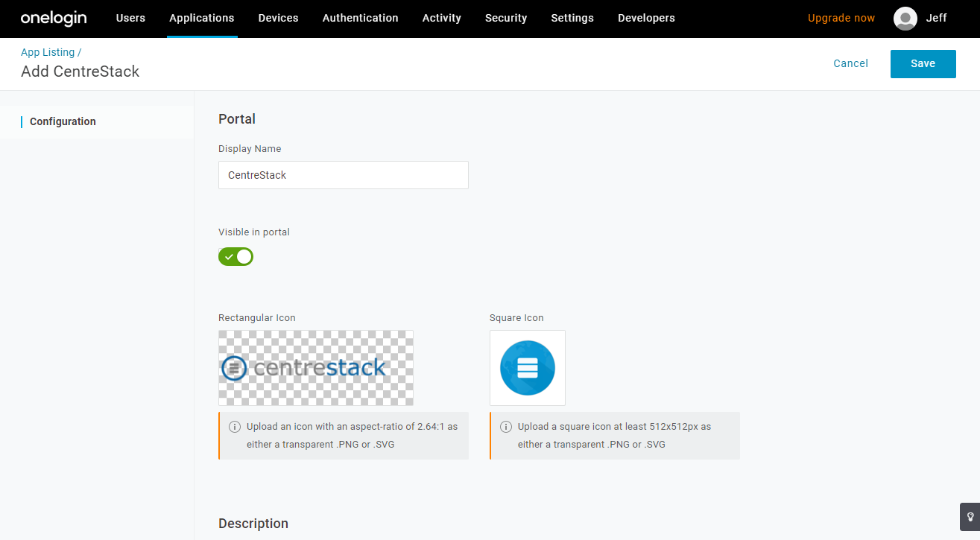Toggle the Visible in portal switch
The width and height of the screenshot is (980, 540).
pyautogui.click(x=235, y=257)
